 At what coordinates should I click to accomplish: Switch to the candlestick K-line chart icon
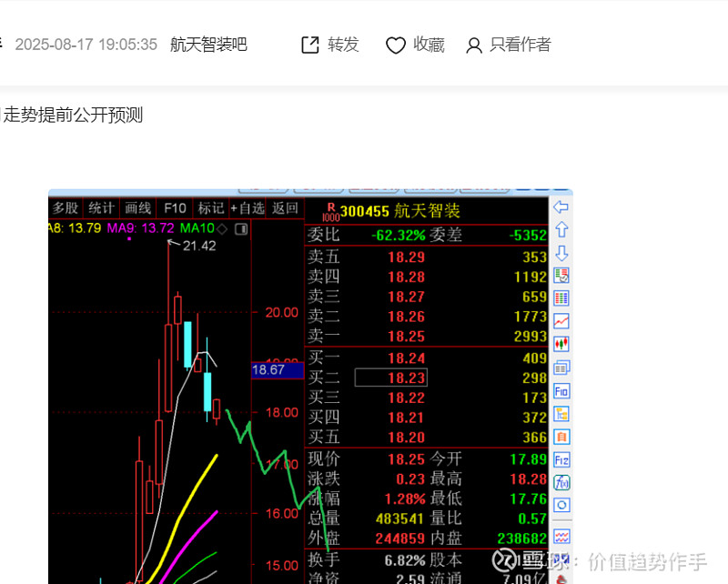point(561,344)
